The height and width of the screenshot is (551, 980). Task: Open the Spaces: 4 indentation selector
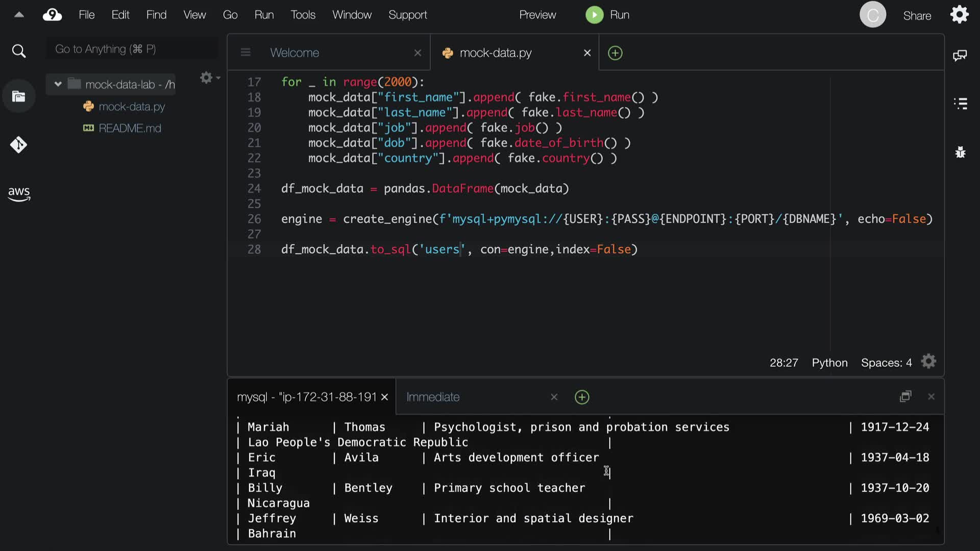pos(886,363)
